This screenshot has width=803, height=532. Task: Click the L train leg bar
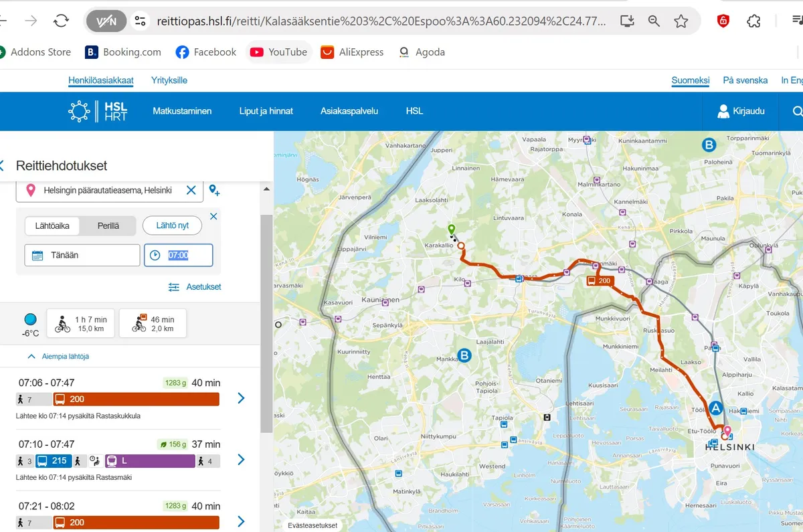coord(150,461)
